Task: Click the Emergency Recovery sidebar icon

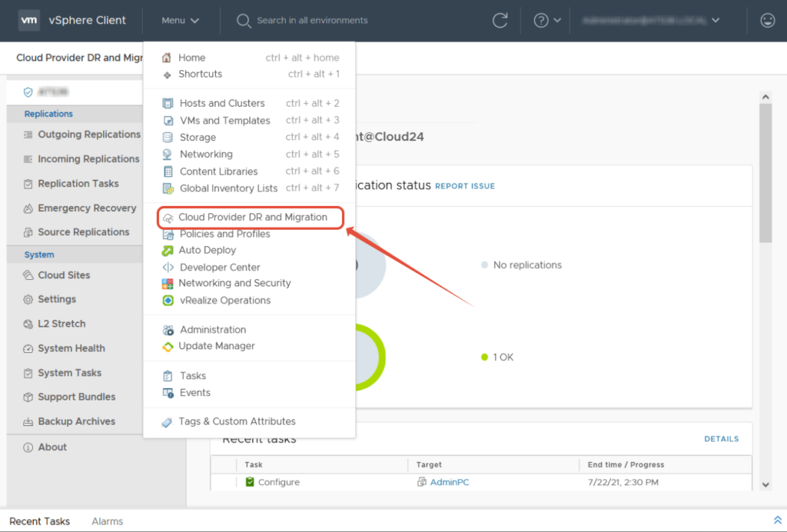Action: click(28, 208)
